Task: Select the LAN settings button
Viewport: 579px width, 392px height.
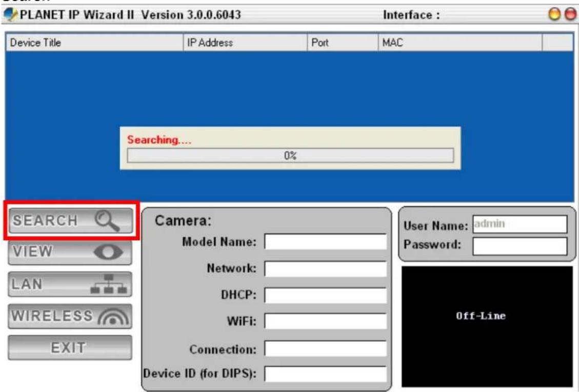Action: pos(70,284)
